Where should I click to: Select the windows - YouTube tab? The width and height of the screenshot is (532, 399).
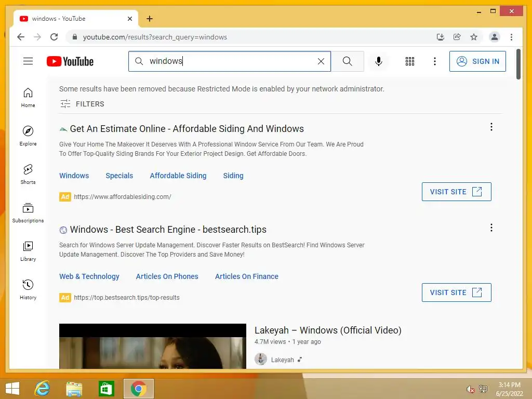point(75,19)
